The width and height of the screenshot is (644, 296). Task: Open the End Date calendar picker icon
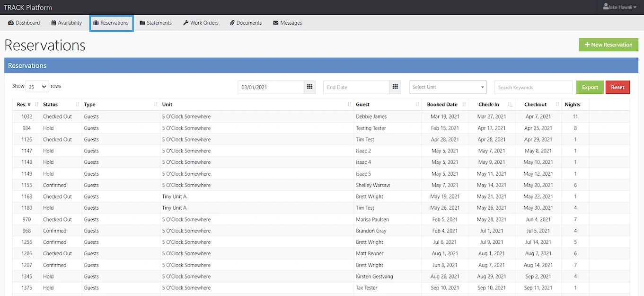tap(395, 87)
